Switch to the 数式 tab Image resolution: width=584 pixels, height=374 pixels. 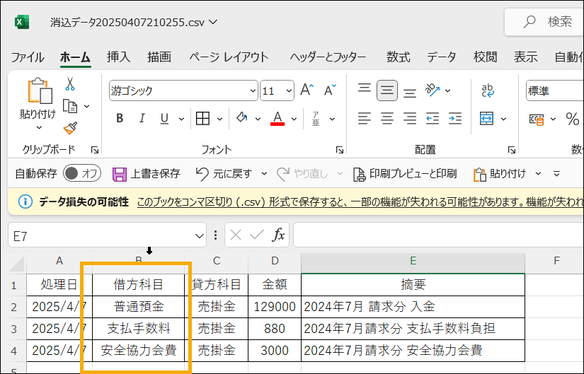tap(398, 57)
